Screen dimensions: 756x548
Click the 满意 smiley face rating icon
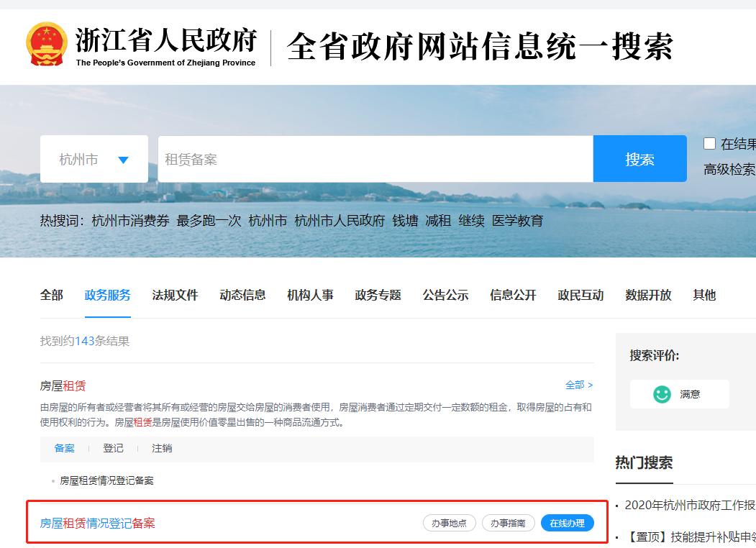click(x=662, y=393)
